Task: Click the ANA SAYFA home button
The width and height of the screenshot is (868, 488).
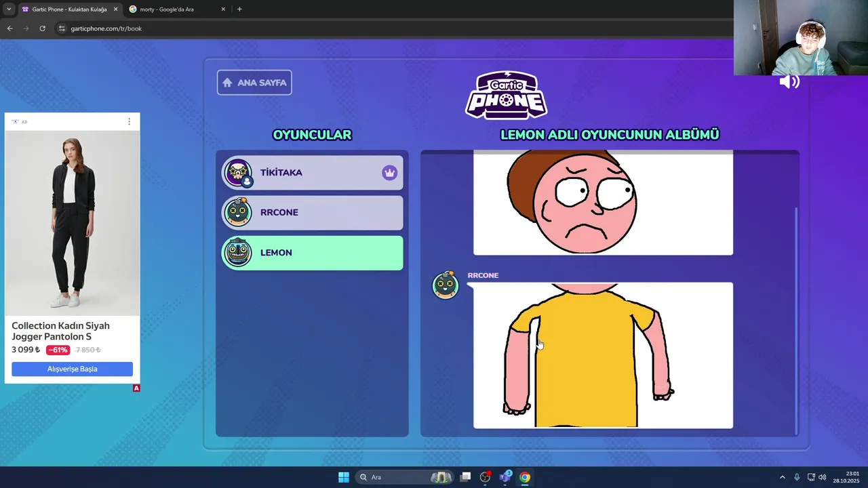Action: pos(254,83)
